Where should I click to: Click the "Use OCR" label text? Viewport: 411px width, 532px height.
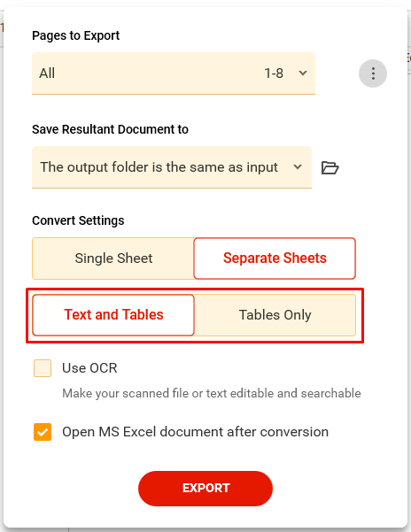(89, 368)
